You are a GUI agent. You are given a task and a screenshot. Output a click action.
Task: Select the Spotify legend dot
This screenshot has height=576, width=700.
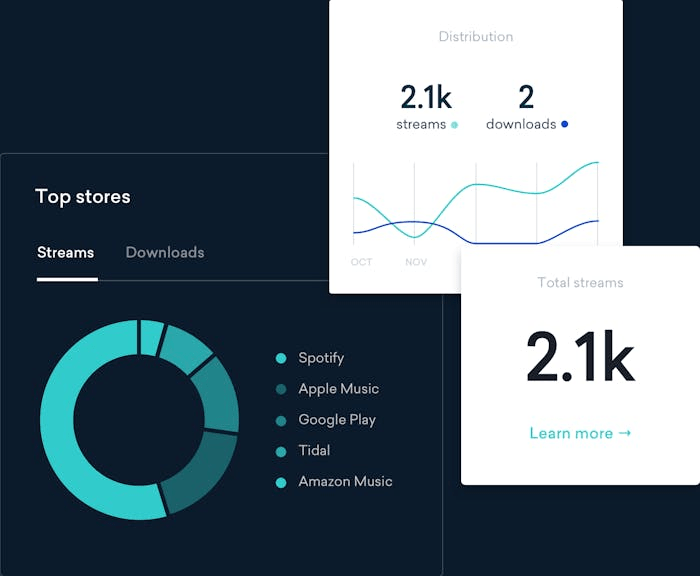[x=281, y=358]
